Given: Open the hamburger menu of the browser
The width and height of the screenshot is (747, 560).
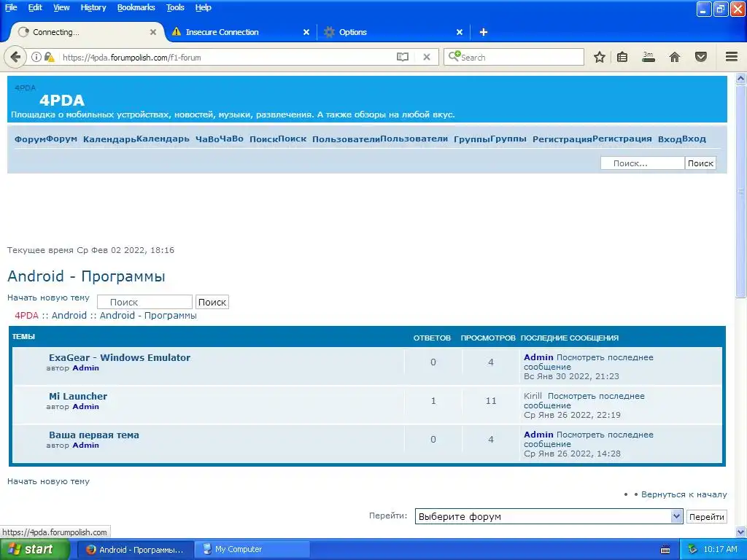Looking at the screenshot, I should tap(732, 57).
